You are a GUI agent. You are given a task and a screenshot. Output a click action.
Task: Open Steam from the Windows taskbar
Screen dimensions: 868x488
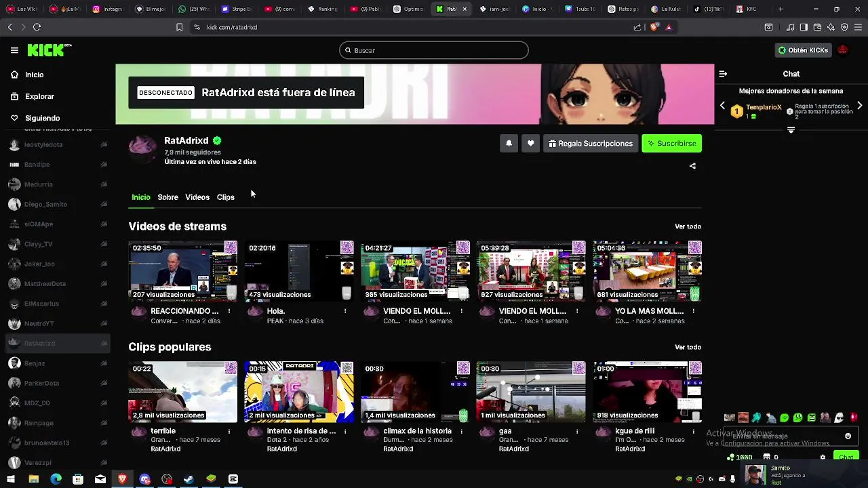tap(189, 479)
